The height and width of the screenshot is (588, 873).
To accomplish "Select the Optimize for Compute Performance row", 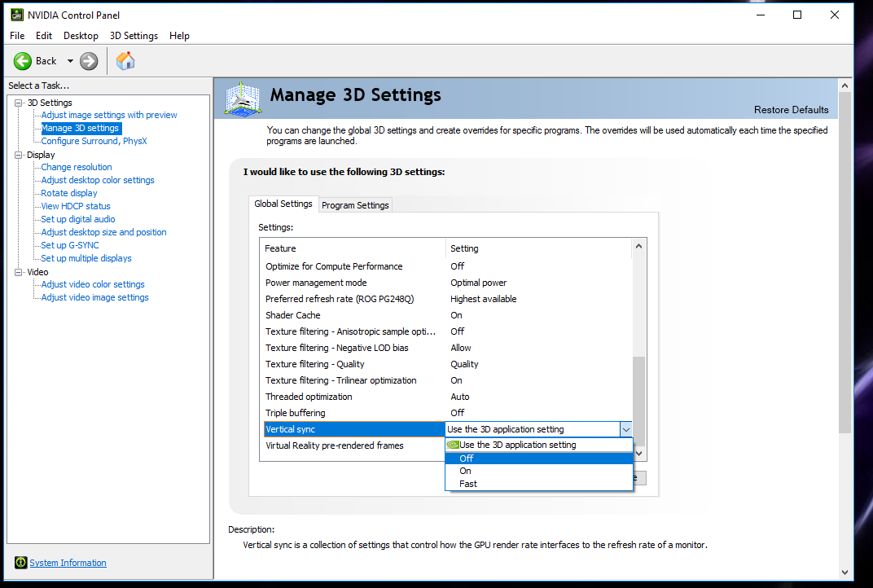I will tap(448, 266).
